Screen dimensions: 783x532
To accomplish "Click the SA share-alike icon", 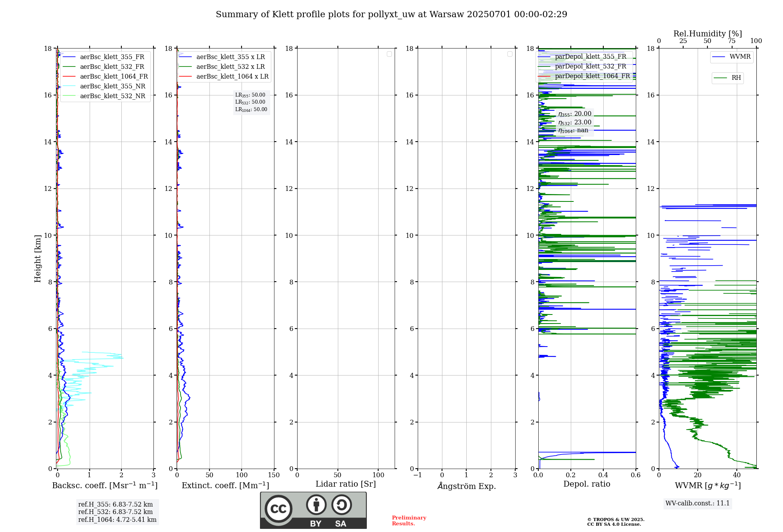I will pos(341,505).
